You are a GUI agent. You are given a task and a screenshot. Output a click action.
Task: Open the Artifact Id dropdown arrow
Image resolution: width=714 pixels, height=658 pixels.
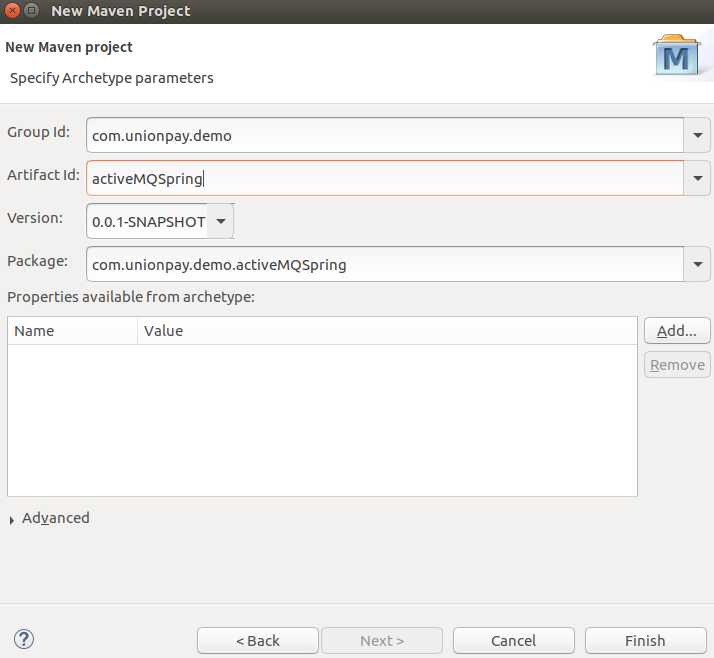697,179
